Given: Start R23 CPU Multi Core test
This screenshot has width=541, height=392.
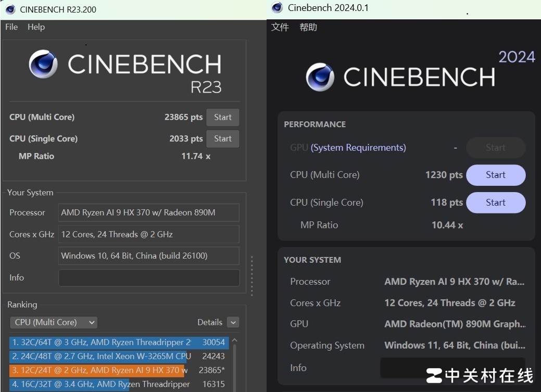Looking at the screenshot, I should (x=222, y=117).
